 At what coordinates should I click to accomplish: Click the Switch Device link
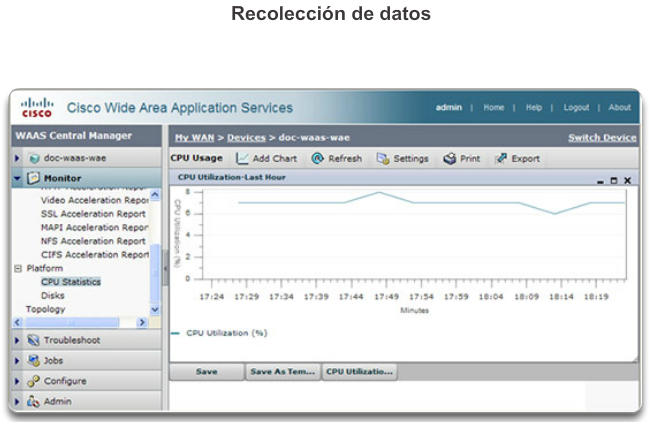click(602, 138)
